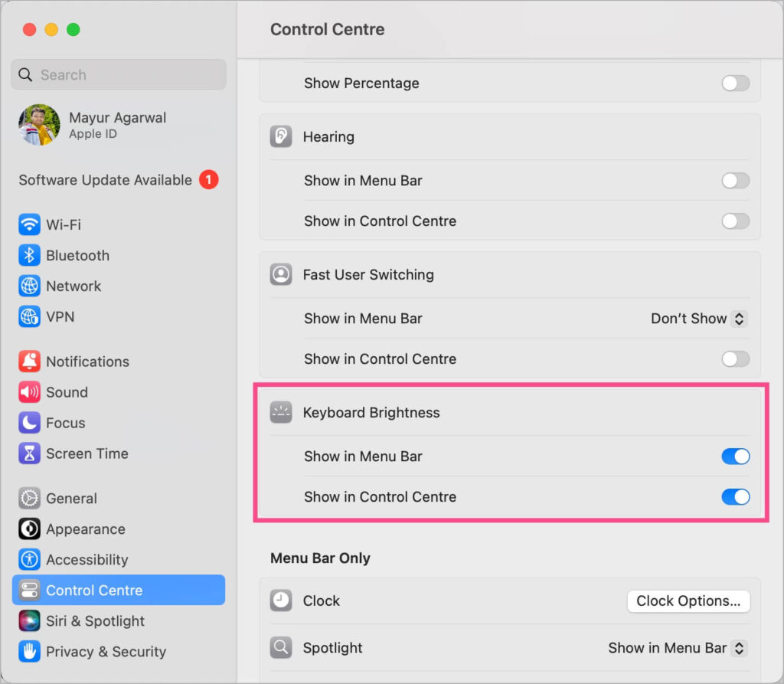Change the Spotlight visibility dropdown
The height and width of the screenshot is (684, 784).
click(x=676, y=648)
